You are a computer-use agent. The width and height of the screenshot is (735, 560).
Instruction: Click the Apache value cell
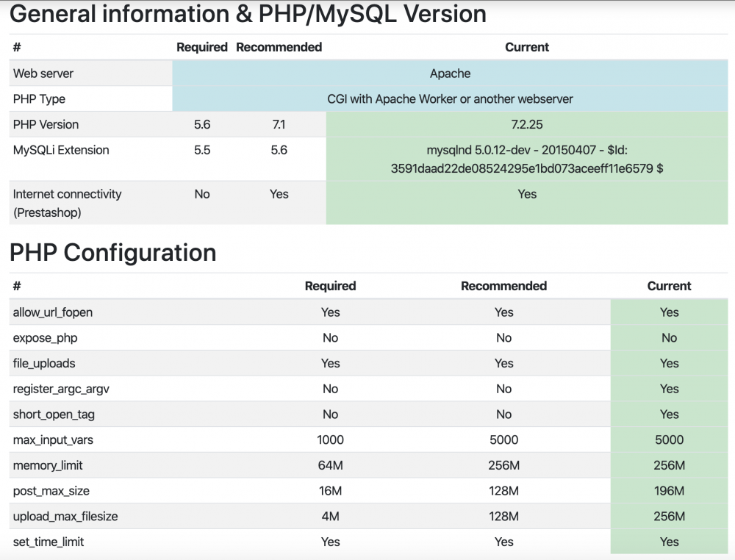point(450,73)
